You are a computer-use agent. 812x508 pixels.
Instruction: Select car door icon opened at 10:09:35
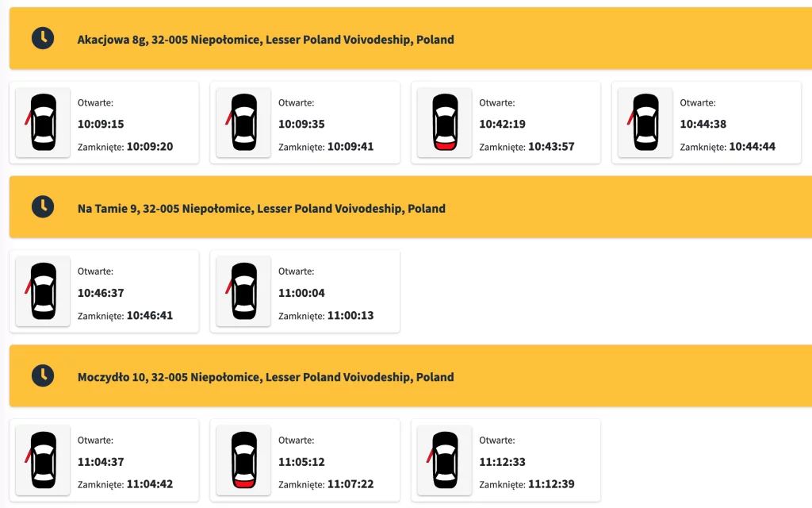click(x=243, y=122)
